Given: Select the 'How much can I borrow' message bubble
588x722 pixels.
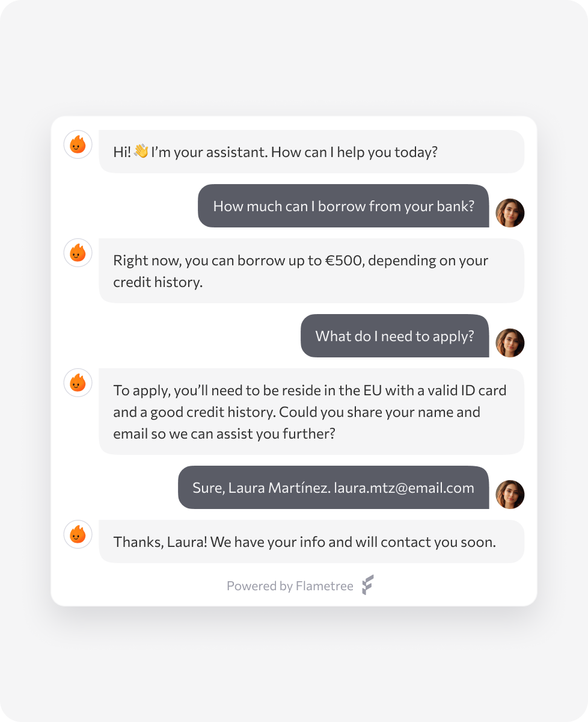Looking at the screenshot, I should coord(343,206).
